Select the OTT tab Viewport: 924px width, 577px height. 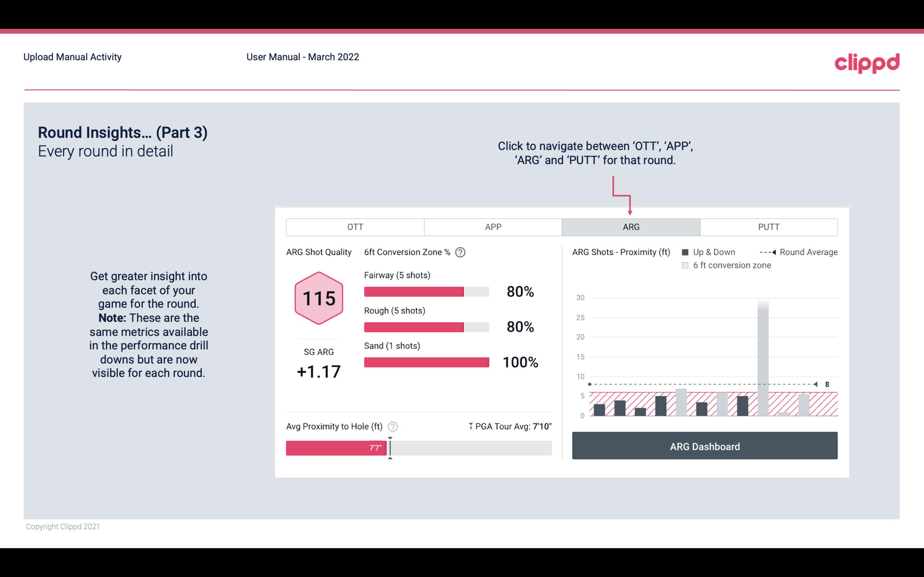[x=356, y=227]
